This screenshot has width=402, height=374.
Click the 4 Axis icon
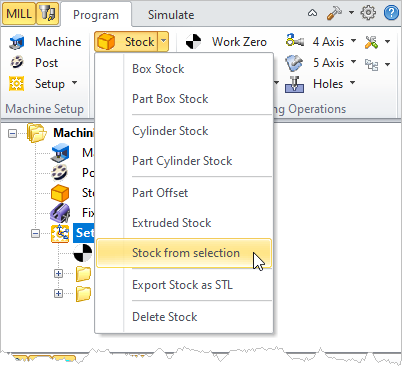[x=295, y=40]
